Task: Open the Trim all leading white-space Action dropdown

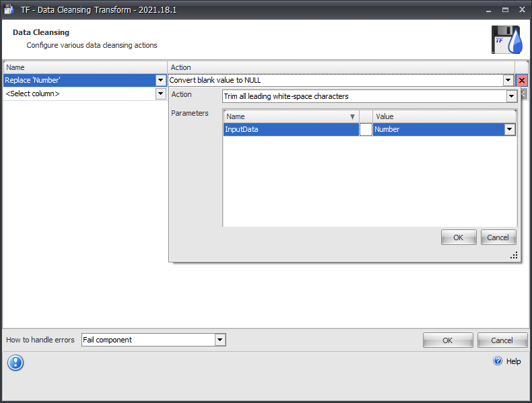Action: pos(511,96)
